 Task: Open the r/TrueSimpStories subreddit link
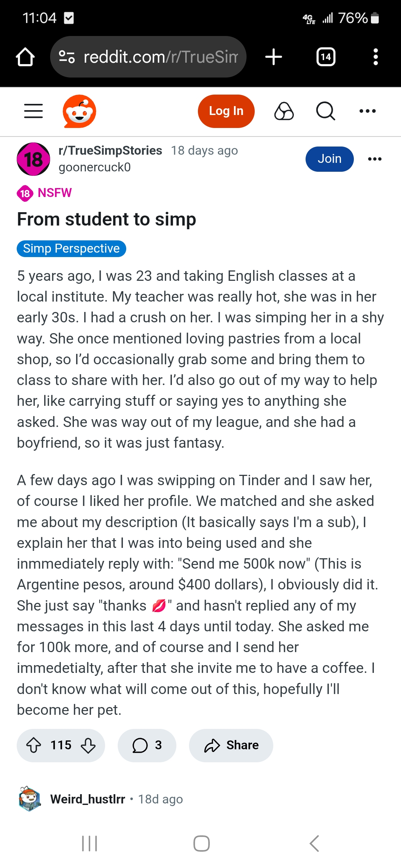(110, 150)
